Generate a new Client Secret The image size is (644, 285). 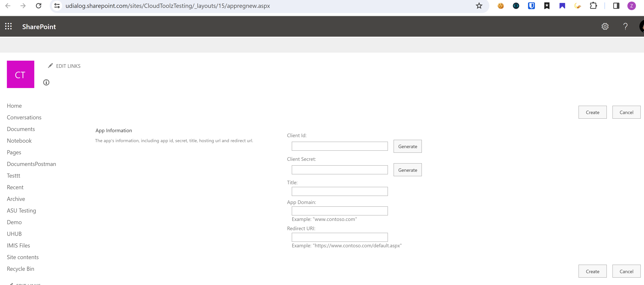[x=407, y=170]
